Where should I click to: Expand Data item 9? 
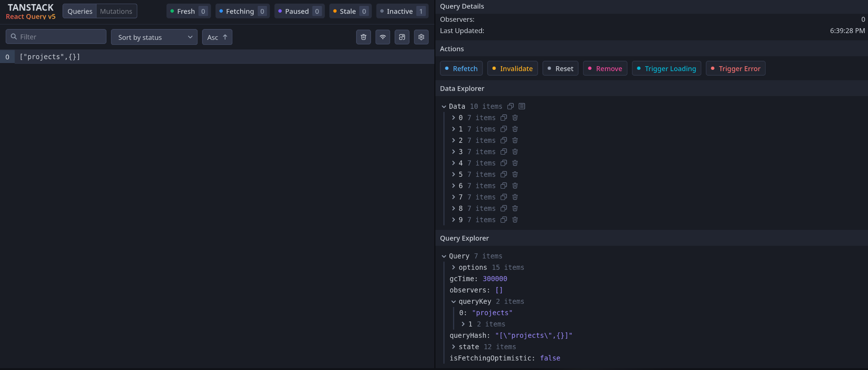pos(453,219)
